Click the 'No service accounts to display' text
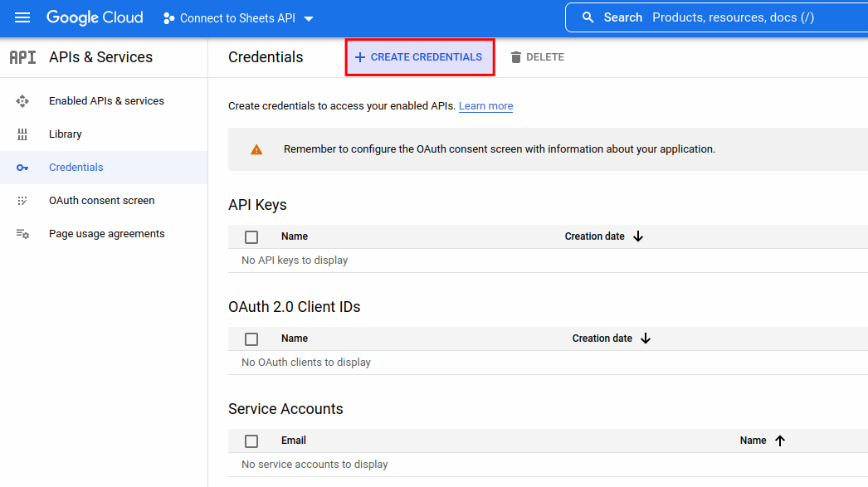 315,465
